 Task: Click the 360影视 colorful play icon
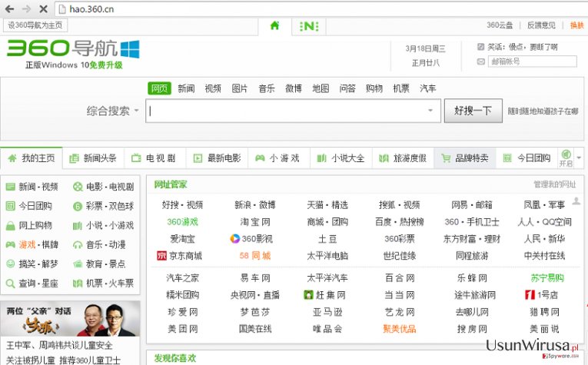coord(234,238)
